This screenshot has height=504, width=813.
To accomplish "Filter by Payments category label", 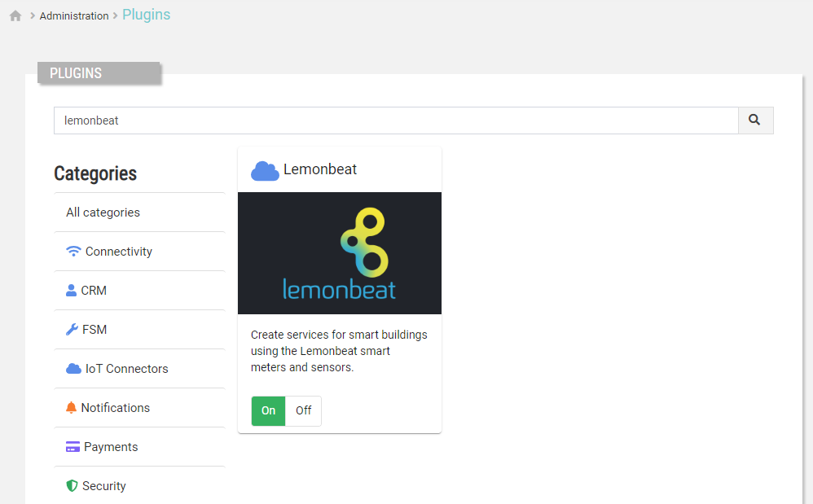I will tap(111, 447).
